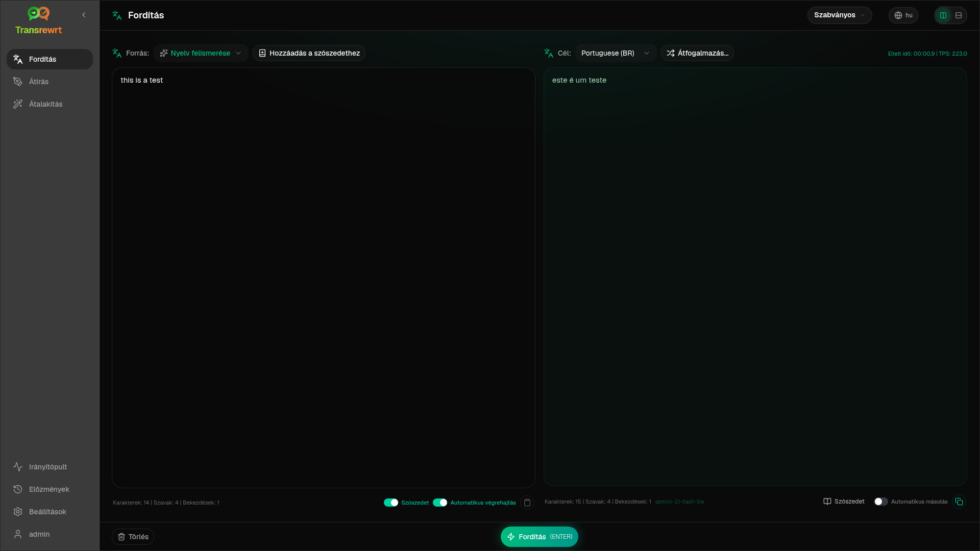Viewport: 980px width, 551px height.
Task: Click source stats 'Karakterek: 14'
Action: pos(131,503)
